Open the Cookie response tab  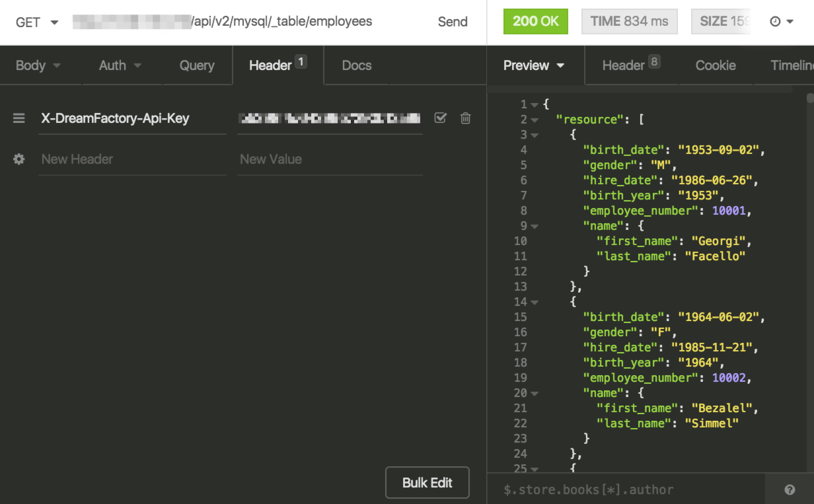click(716, 65)
